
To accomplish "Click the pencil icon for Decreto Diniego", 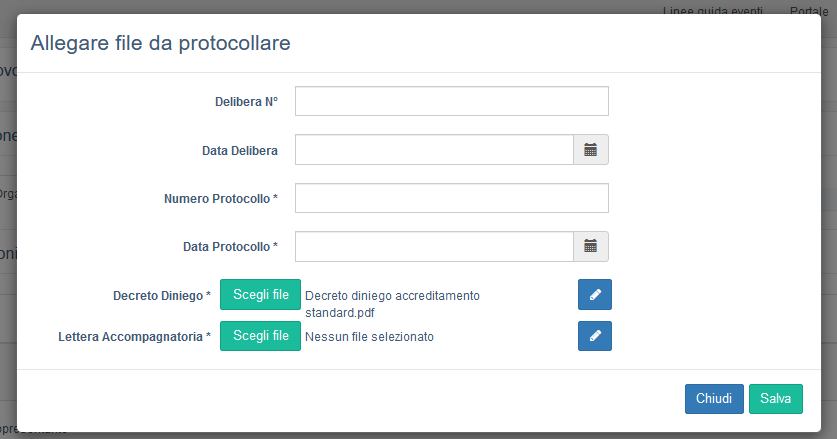I will [x=595, y=295].
